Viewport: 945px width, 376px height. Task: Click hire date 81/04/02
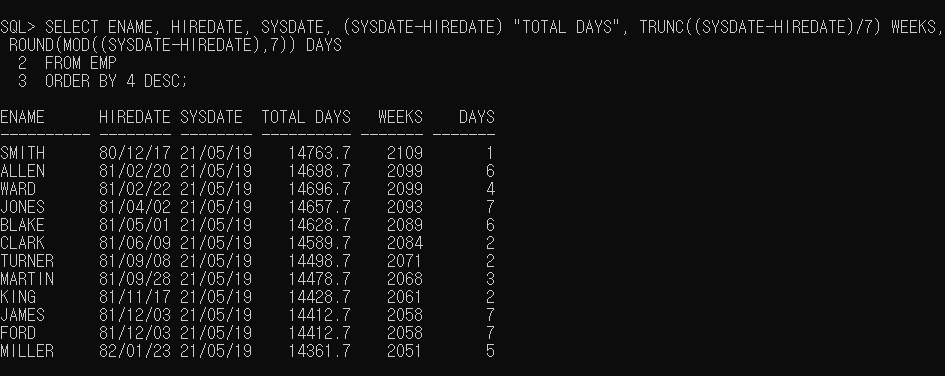pos(135,207)
